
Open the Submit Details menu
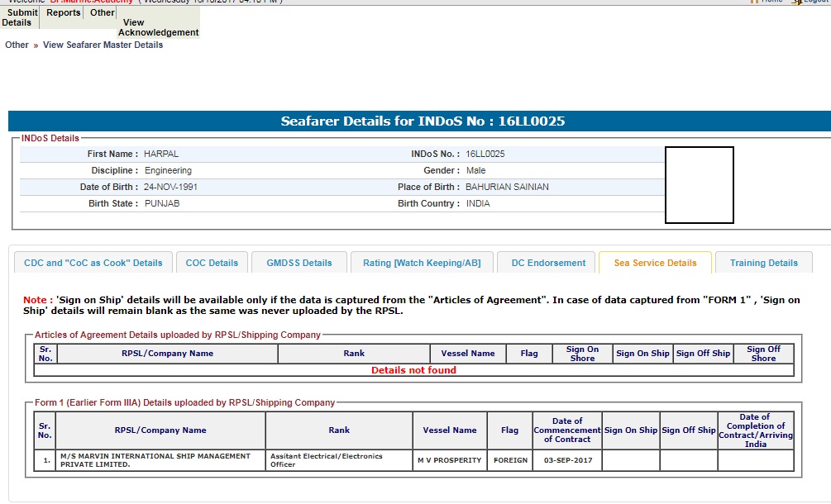[20, 17]
